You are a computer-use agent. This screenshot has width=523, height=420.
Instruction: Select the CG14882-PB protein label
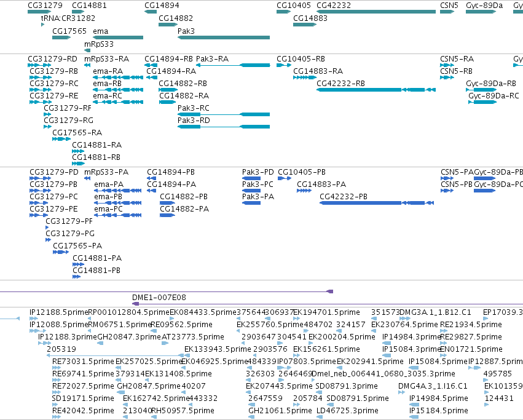pos(184,197)
